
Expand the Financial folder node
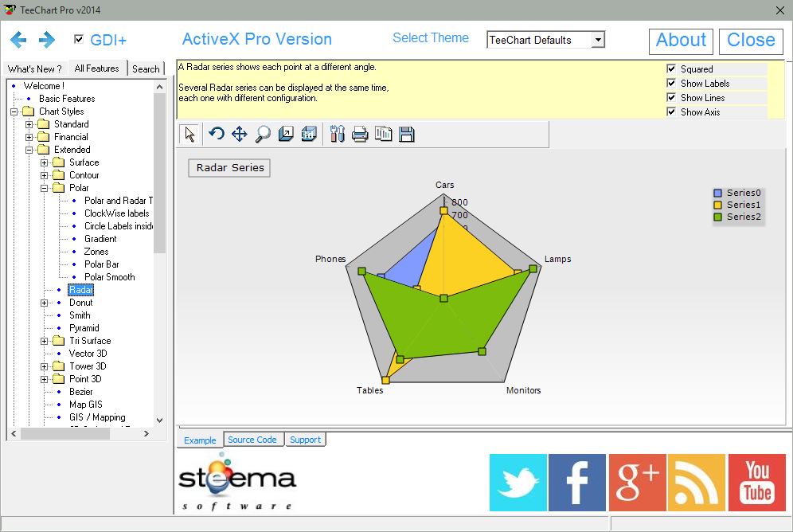point(29,137)
